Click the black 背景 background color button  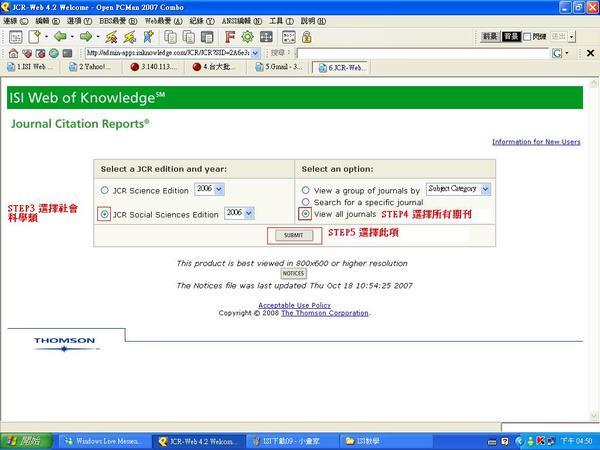click(511, 37)
